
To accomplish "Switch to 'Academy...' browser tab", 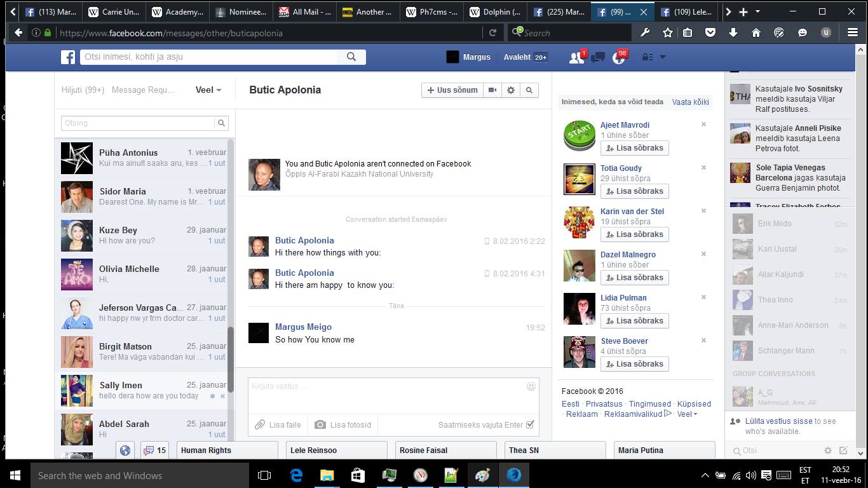I will click(x=177, y=12).
